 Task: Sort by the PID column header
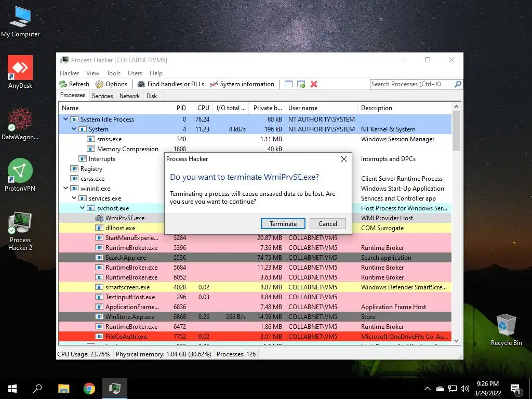click(177, 108)
